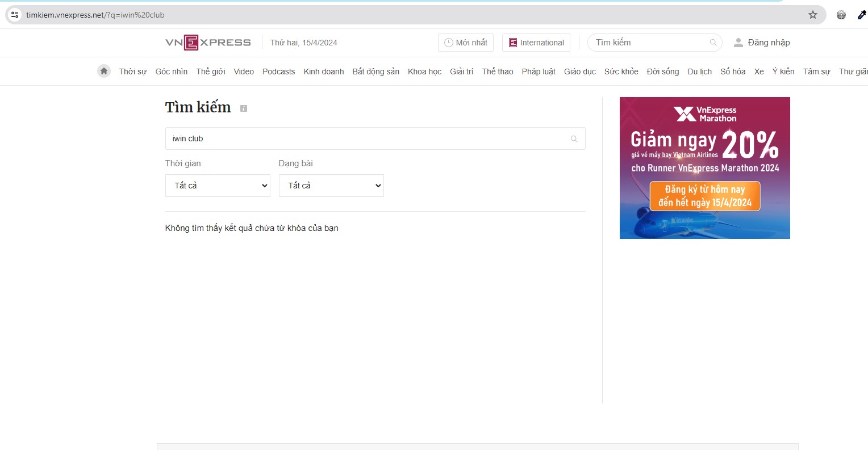Viewport: 868px width, 450px height.
Task: Go to the home page icon
Action: 104,72
